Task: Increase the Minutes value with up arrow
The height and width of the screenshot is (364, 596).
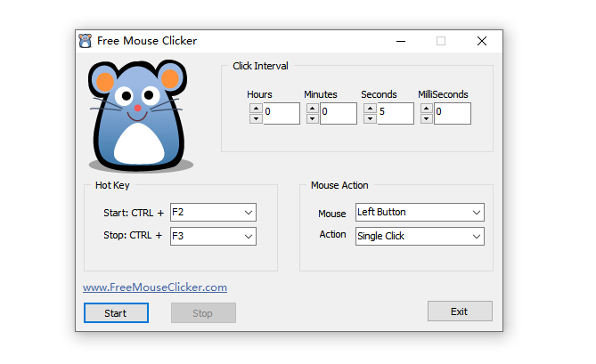Action: [313, 109]
